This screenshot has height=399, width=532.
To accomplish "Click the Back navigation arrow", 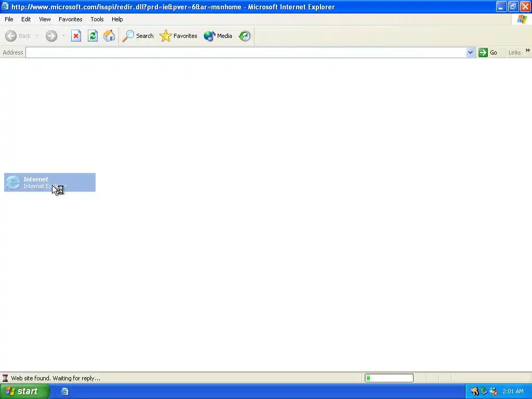I will pos(11,36).
